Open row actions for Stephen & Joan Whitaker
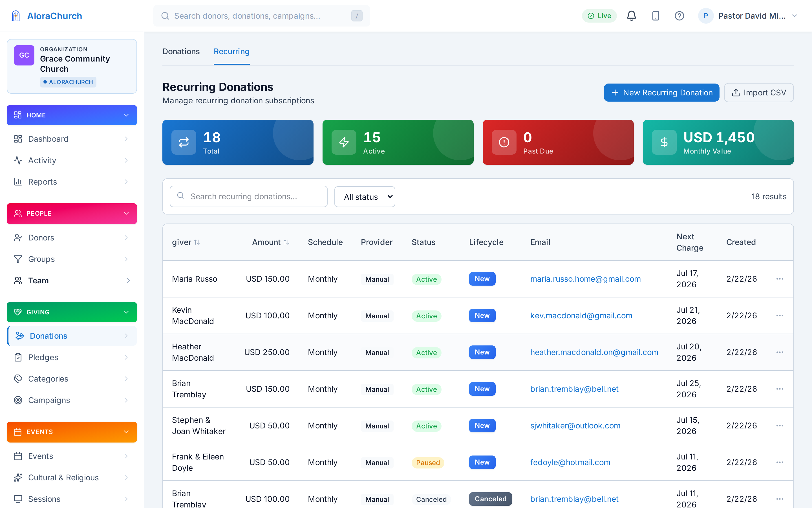 [780, 426]
